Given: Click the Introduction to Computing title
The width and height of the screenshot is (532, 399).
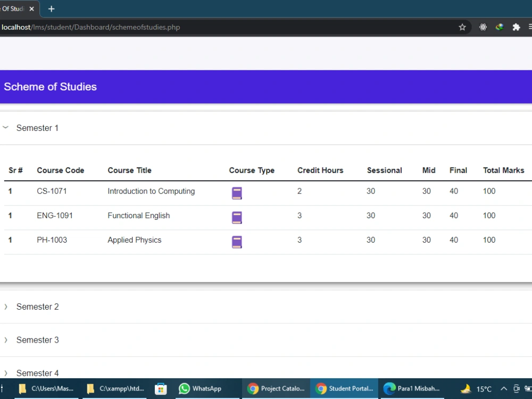Looking at the screenshot, I should point(151,191).
